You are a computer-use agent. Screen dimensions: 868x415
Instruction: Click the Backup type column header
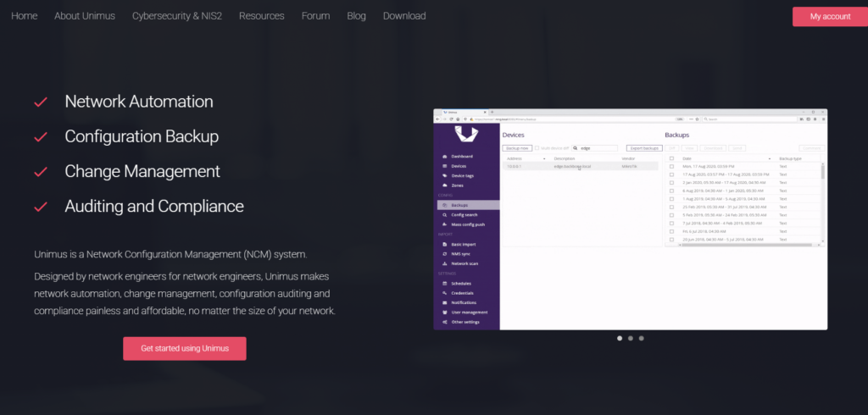click(x=790, y=159)
